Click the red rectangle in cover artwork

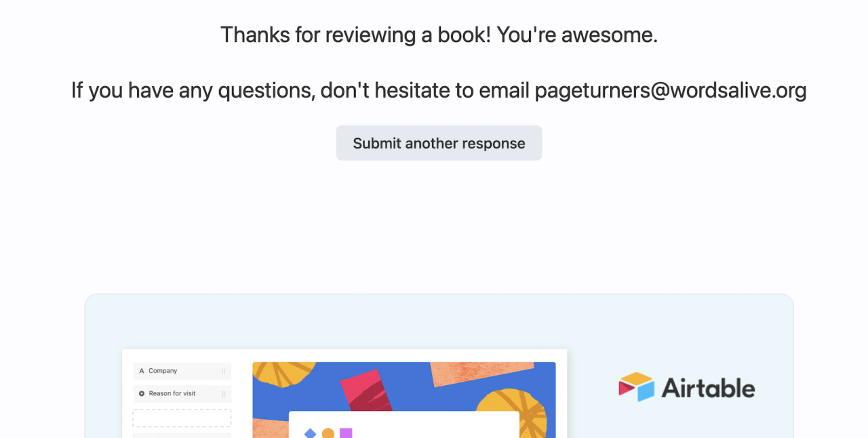[x=366, y=390]
